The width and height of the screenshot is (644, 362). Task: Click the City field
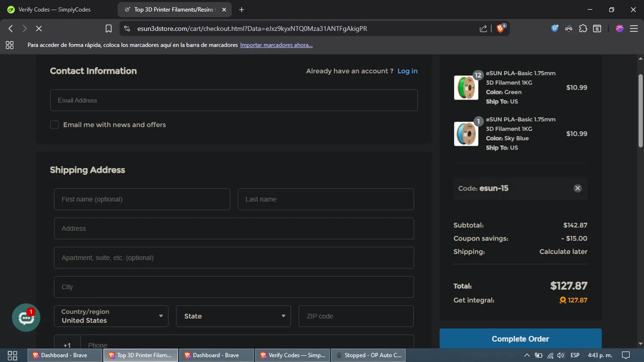pyautogui.click(x=234, y=287)
